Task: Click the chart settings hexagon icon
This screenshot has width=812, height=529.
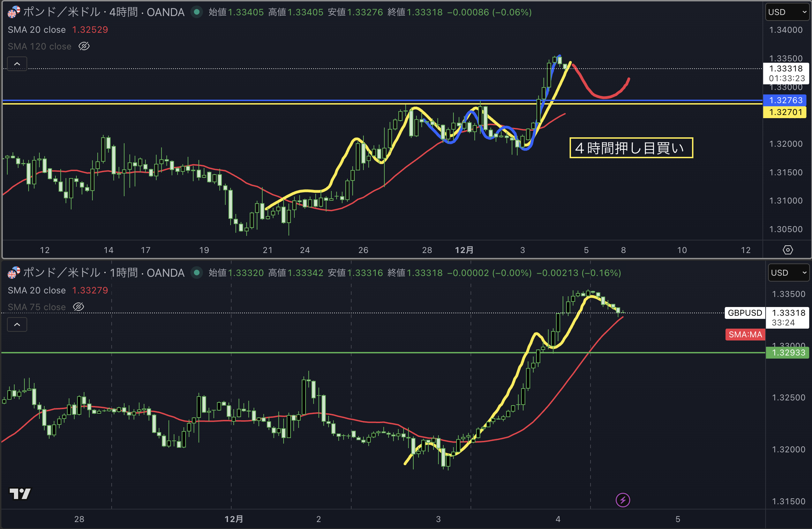Action: pyautogui.click(x=788, y=250)
